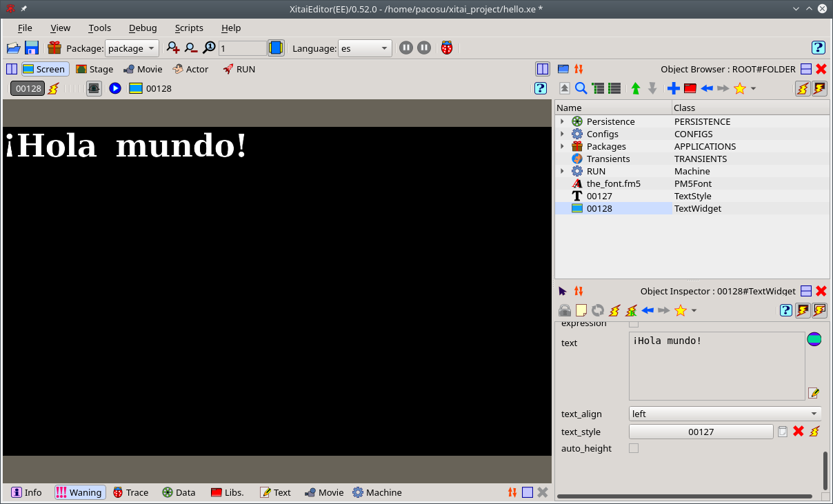Click the blue play button above canvas

point(115,88)
